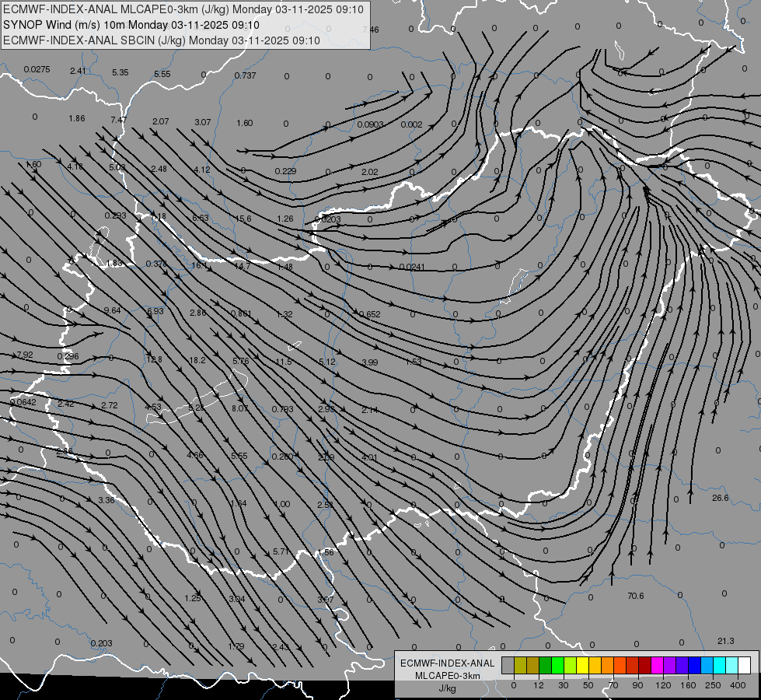Pick the dark red legend swatch
761x700 pixels.
645,665
